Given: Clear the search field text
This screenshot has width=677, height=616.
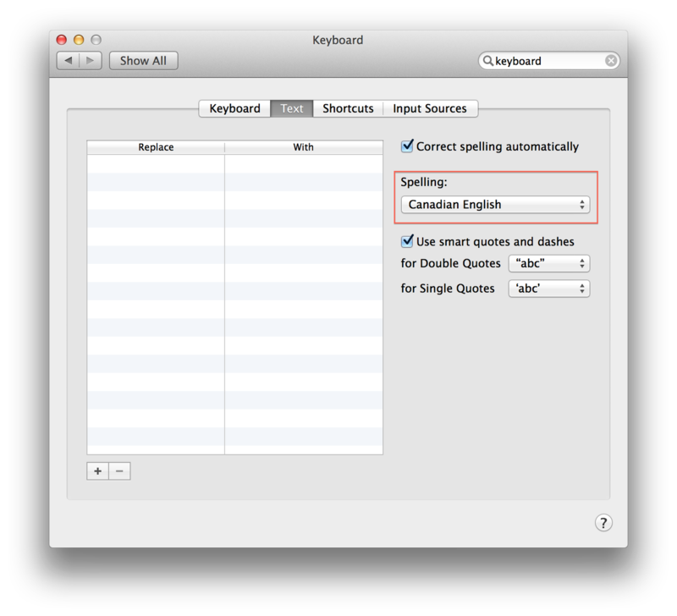Looking at the screenshot, I should (611, 61).
